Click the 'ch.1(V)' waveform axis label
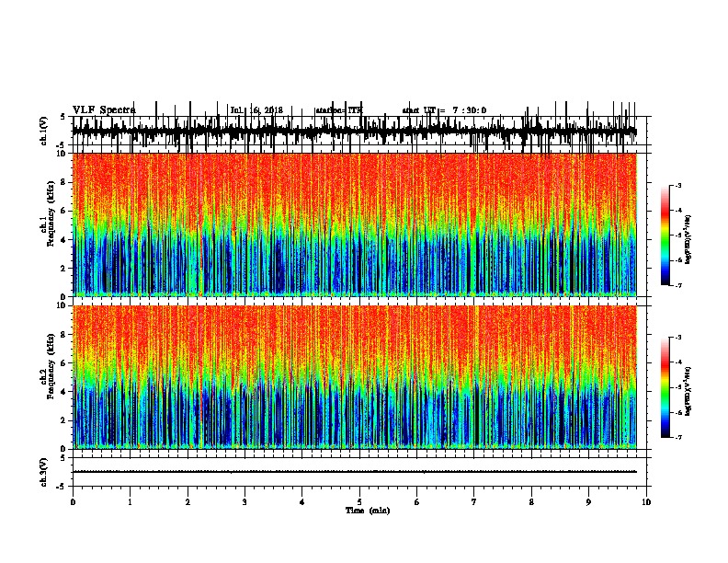Image resolution: width=728 pixels, height=563 pixels. pos(44,131)
